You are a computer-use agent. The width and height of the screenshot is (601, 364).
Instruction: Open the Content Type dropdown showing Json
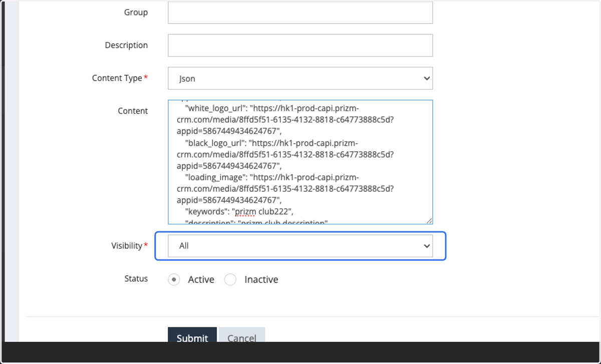pos(300,78)
